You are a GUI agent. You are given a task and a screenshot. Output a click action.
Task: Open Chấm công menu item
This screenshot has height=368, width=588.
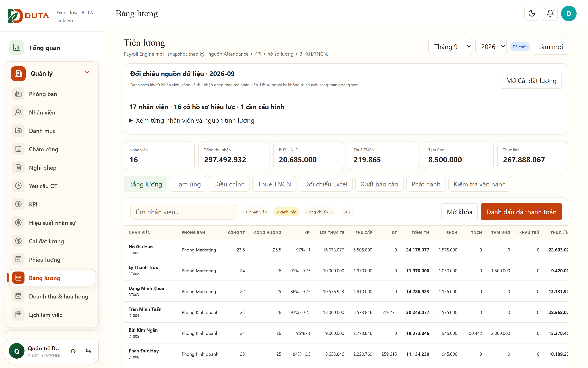[52, 149]
